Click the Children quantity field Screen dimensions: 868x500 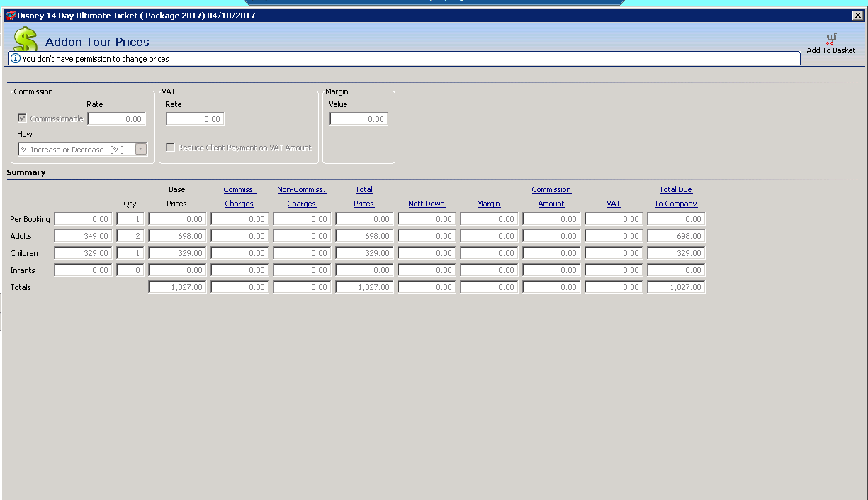point(130,253)
